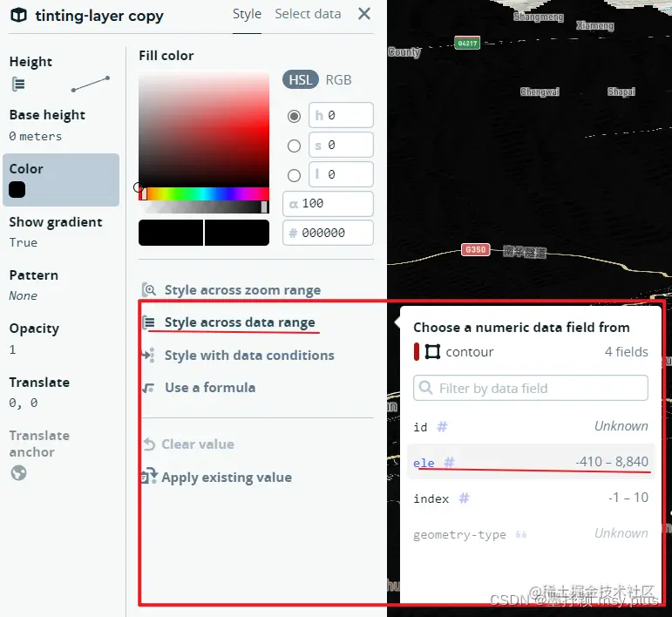
Task: Select the geometry-type data field
Action: [531, 534]
